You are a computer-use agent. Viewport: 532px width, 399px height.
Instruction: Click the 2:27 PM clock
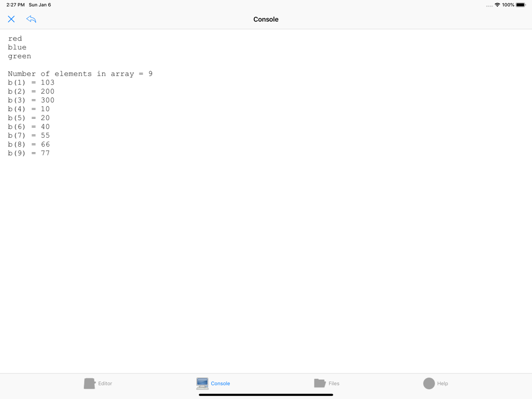(x=15, y=5)
